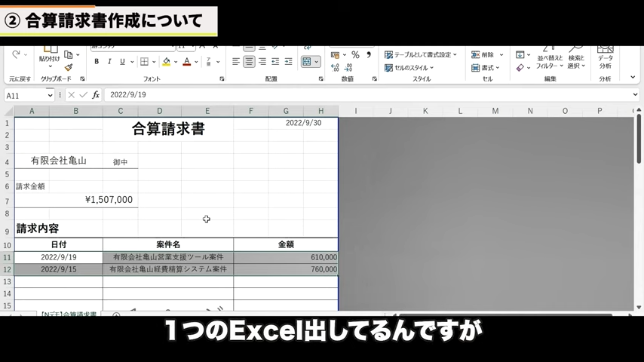Click the clear eraser icon
The image size is (644, 362).
pos(520,67)
